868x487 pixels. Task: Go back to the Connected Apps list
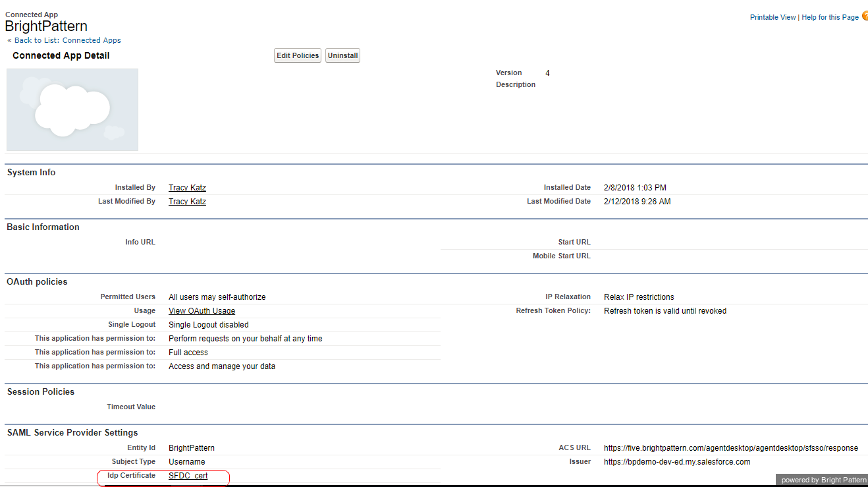tap(67, 40)
